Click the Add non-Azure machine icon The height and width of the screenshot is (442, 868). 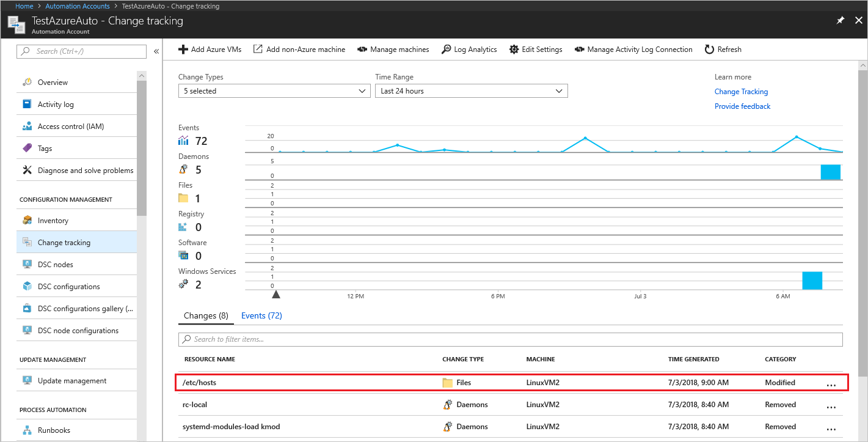(258, 49)
